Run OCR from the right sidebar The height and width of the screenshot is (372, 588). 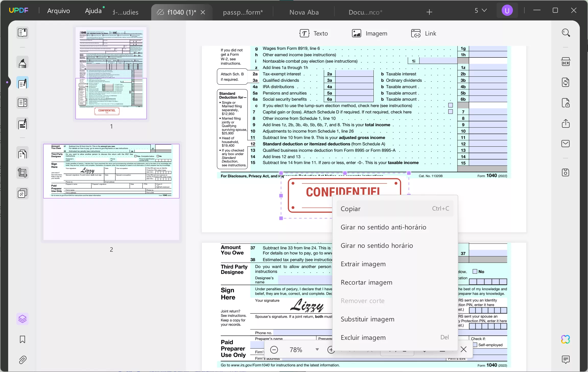pyautogui.click(x=565, y=61)
